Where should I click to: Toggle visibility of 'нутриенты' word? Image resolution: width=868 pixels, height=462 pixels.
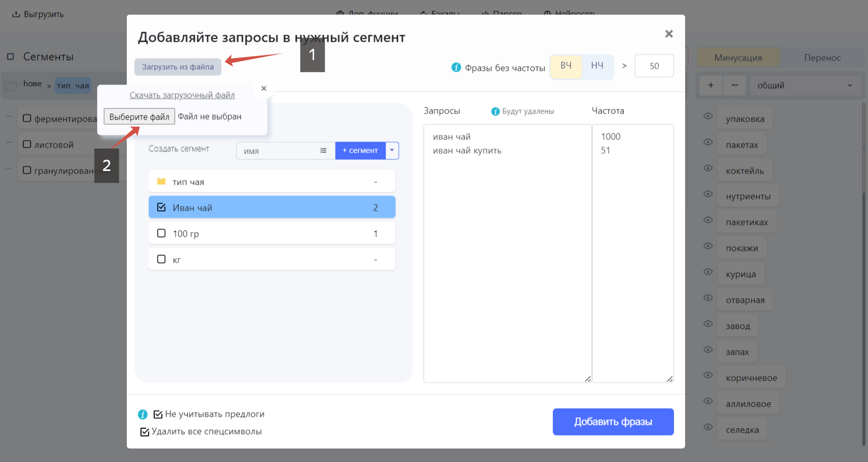coord(708,194)
